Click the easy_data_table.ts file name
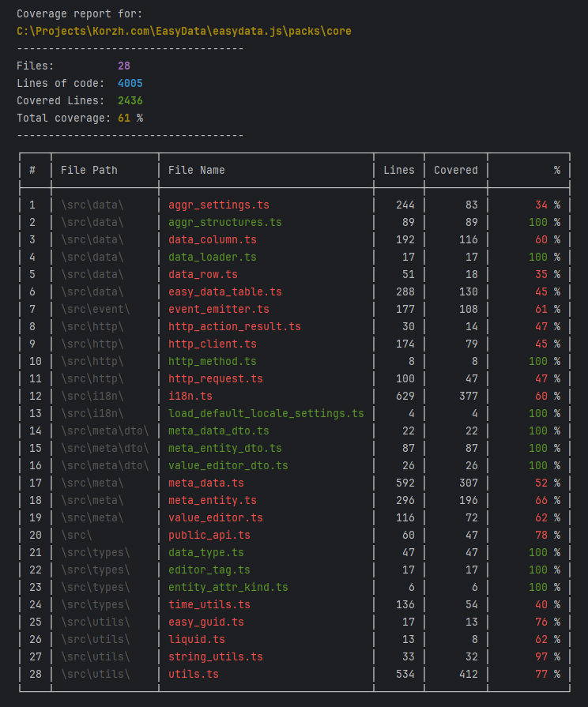Image resolution: width=588 pixels, height=707 pixels. 225,291
